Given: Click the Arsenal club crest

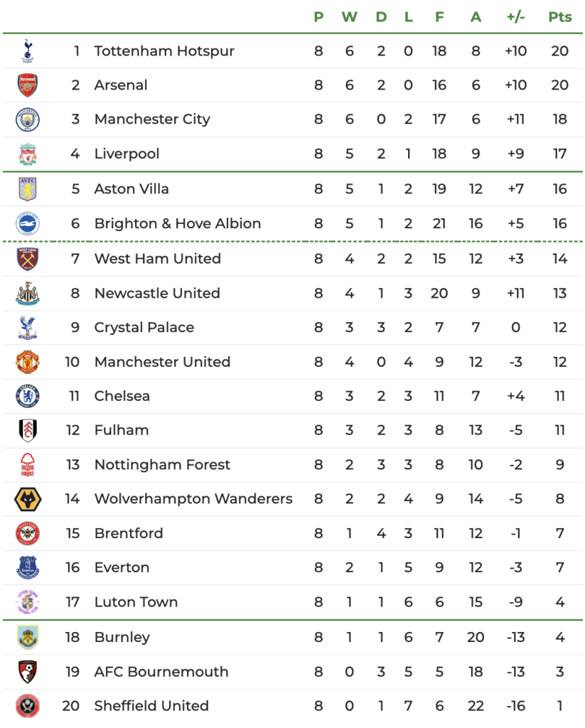Looking at the screenshot, I should 28,85.
